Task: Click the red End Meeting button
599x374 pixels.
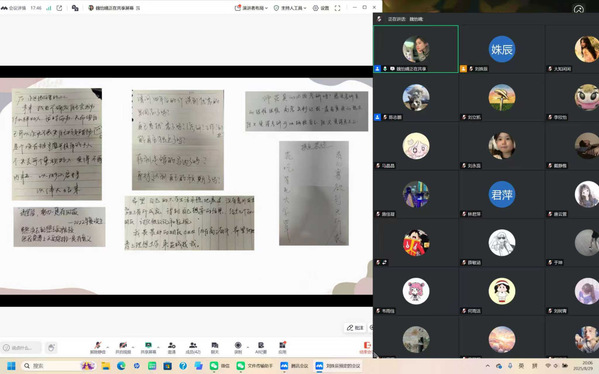Action: pyautogui.click(x=366, y=348)
